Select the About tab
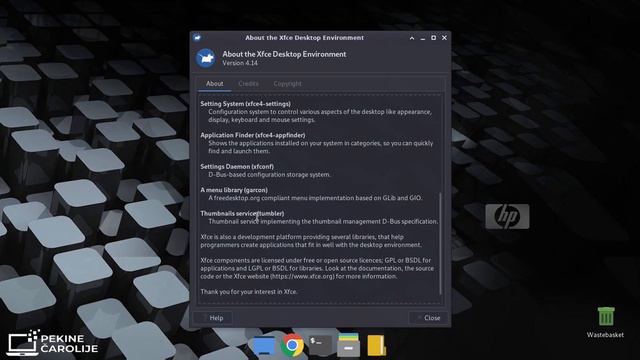Screen dimensions: 640x360 [214, 84]
